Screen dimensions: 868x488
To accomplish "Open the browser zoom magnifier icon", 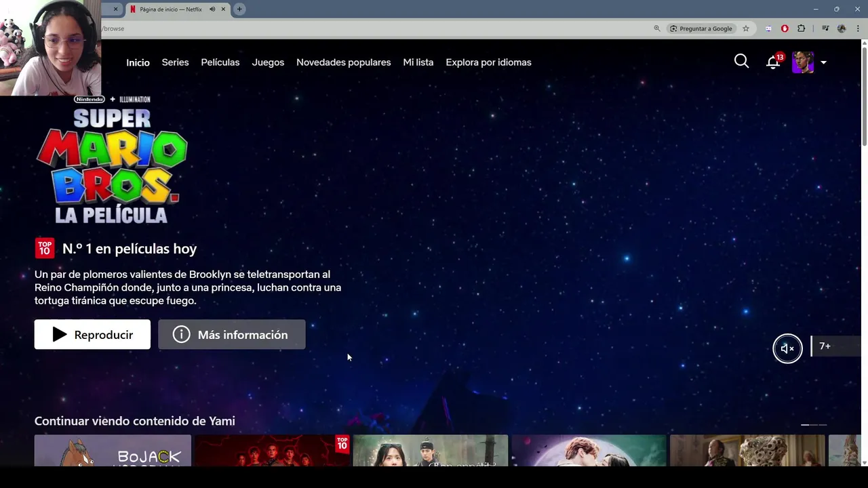I will pos(656,28).
